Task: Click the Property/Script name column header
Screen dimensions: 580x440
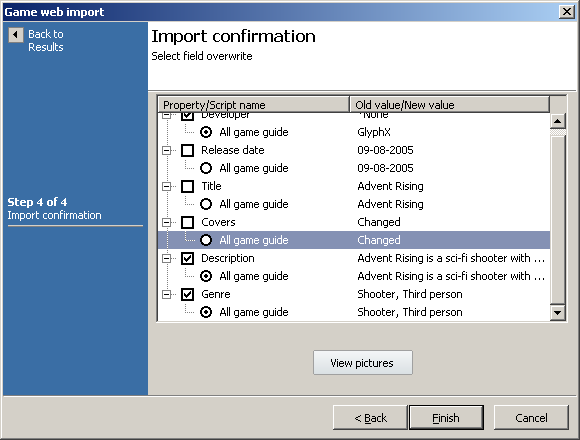Action: click(254, 105)
